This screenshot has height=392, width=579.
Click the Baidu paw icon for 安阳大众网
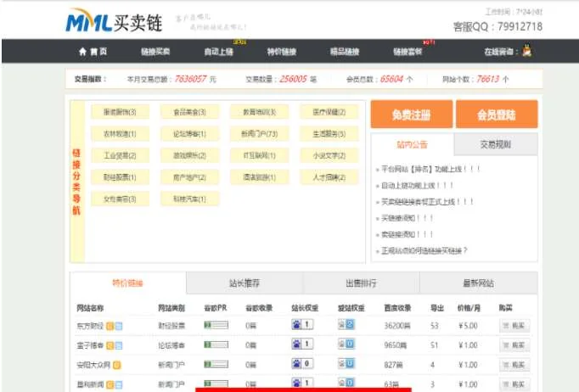pyautogui.click(x=297, y=364)
